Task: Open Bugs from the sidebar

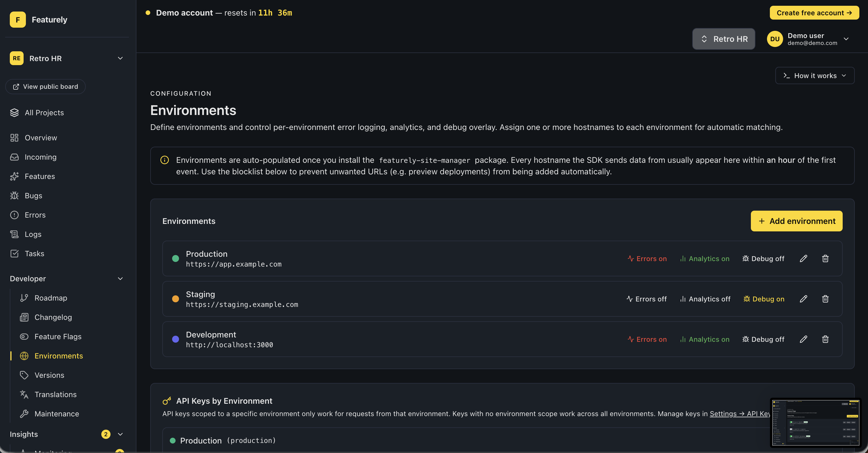Action: (x=33, y=196)
